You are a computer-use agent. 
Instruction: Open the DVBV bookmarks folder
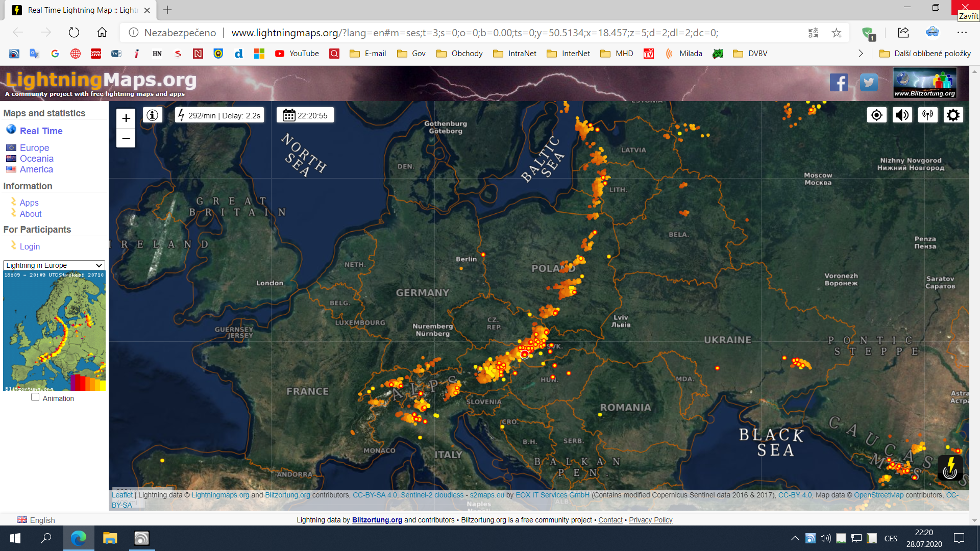(750, 54)
